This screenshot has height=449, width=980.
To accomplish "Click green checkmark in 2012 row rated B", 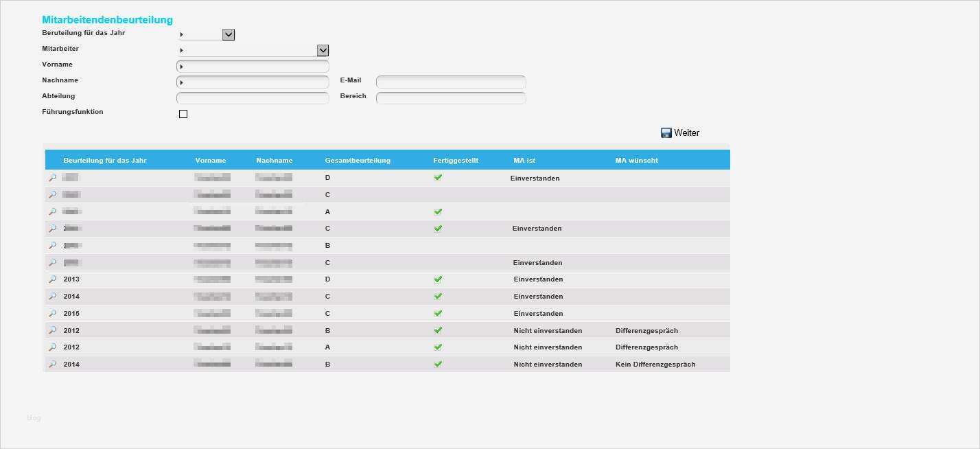I will pos(438,330).
